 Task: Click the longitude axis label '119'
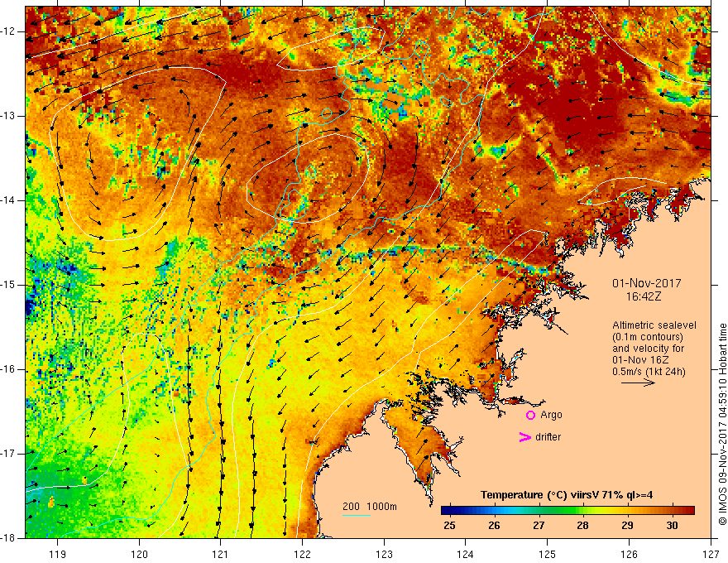[57, 554]
